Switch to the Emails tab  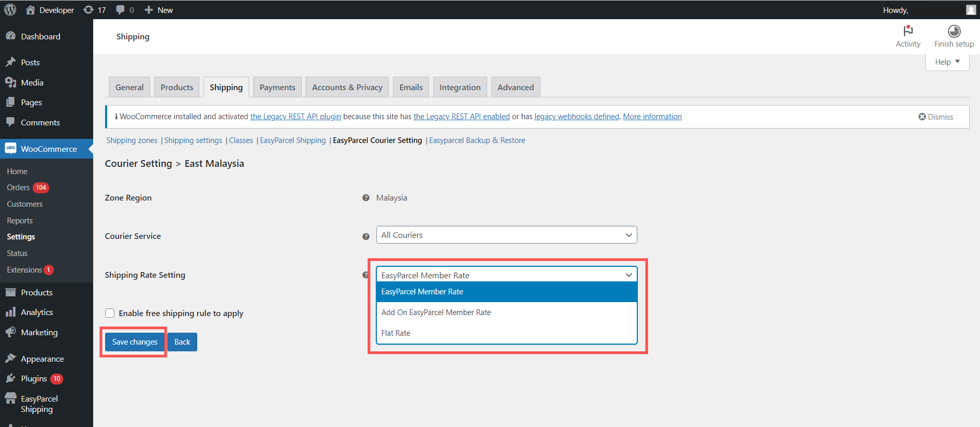pos(411,87)
